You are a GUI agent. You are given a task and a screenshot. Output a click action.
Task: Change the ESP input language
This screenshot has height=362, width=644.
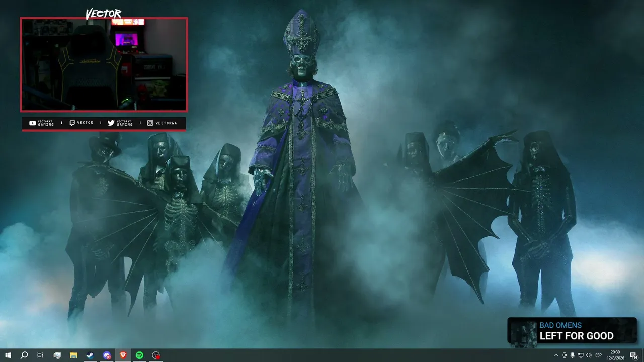[x=599, y=355]
